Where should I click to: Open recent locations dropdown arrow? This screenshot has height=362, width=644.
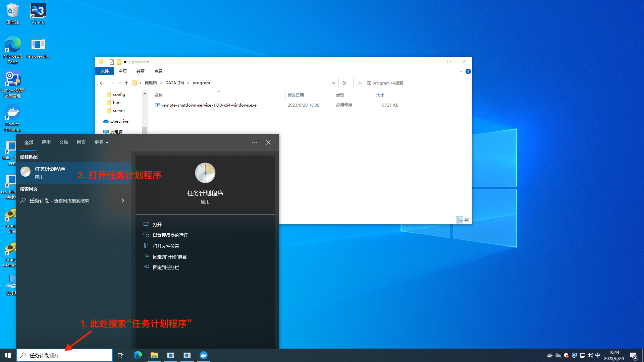pos(119,83)
